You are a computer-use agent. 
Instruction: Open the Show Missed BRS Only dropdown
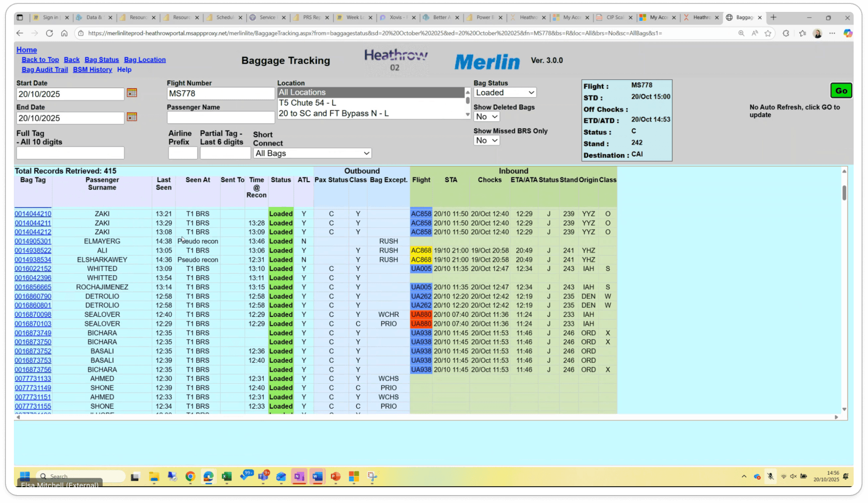point(486,141)
